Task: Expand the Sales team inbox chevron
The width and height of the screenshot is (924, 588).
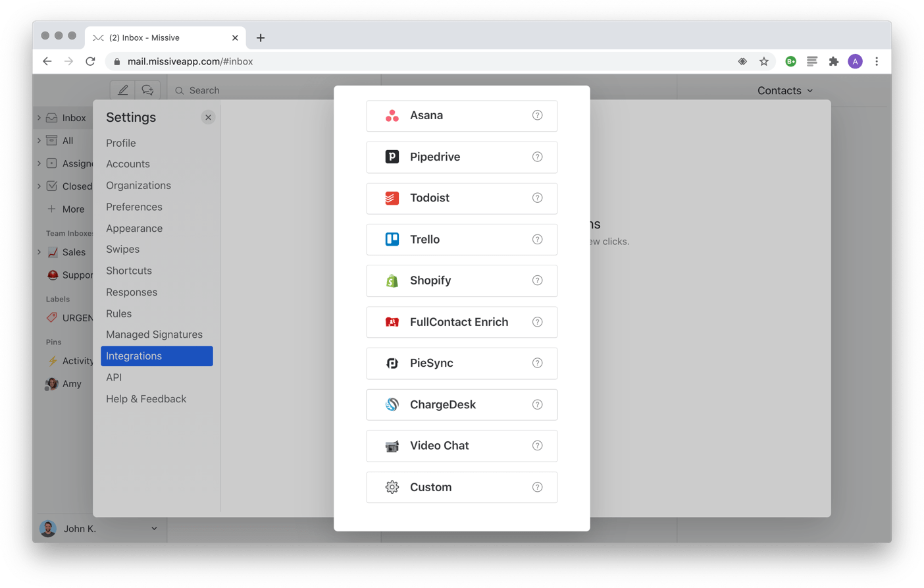Action: pos(39,252)
